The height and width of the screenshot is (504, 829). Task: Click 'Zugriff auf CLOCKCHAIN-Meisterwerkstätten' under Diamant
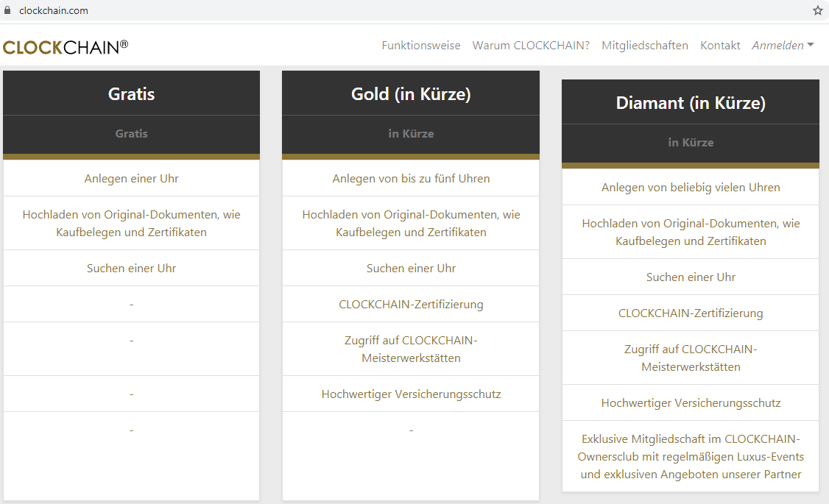(691, 358)
